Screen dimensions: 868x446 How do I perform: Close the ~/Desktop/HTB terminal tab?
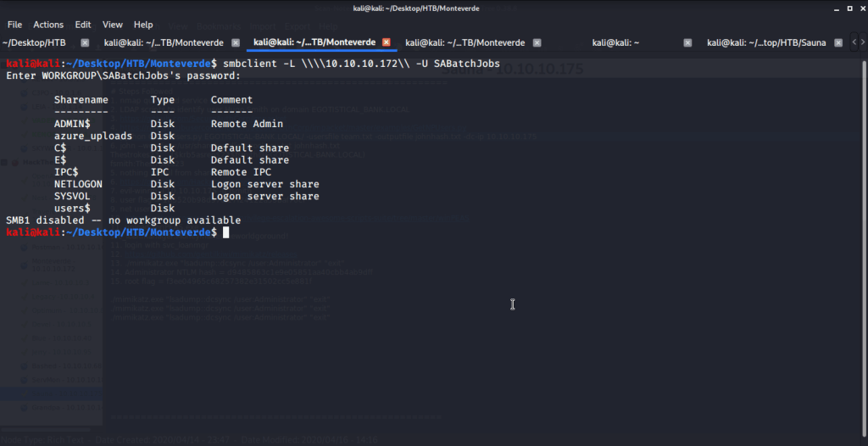pos(85,42)
